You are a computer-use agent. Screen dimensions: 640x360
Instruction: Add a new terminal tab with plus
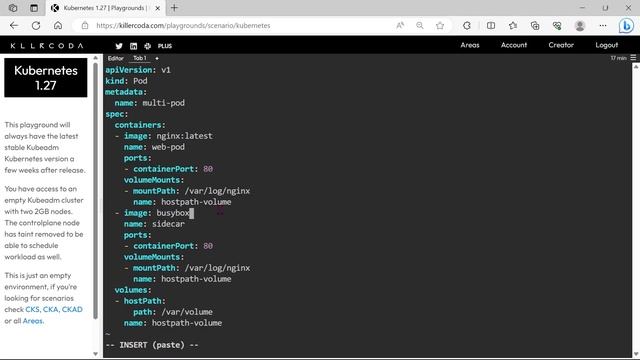(157, 58)
